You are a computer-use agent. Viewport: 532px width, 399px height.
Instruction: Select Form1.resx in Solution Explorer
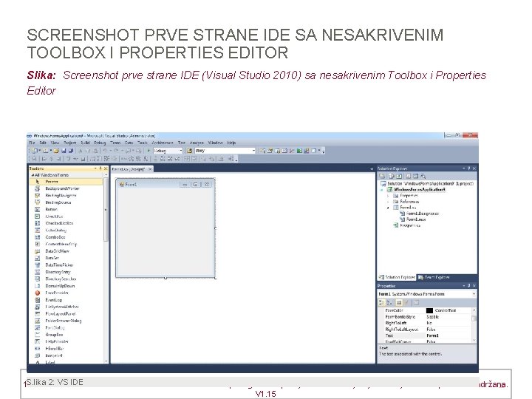413,219
